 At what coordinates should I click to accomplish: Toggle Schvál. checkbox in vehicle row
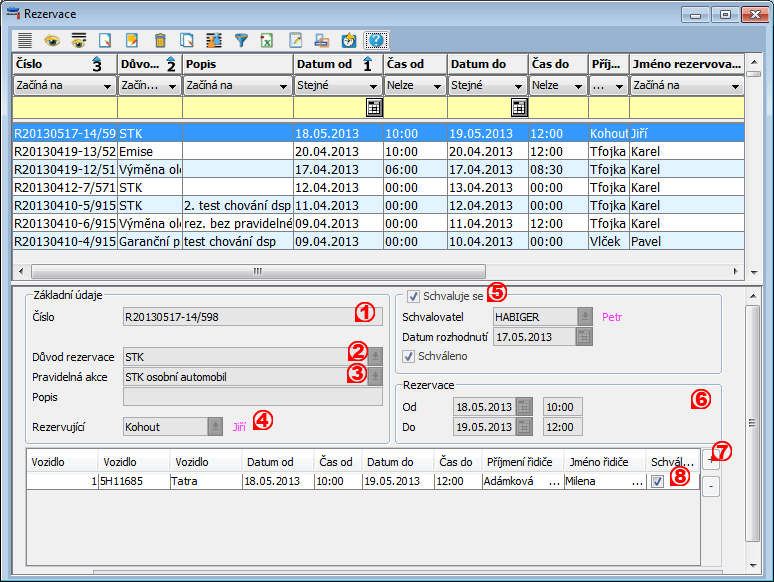tap(656, 481)
